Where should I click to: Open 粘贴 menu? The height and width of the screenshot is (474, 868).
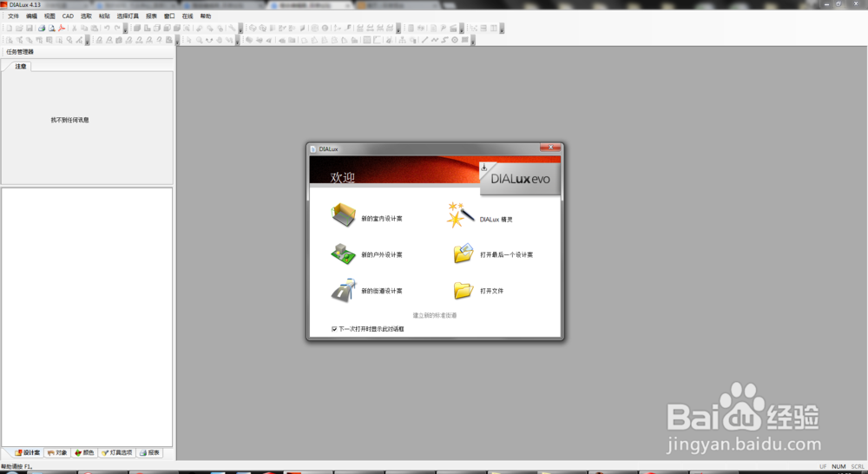[x=104, y=16]
